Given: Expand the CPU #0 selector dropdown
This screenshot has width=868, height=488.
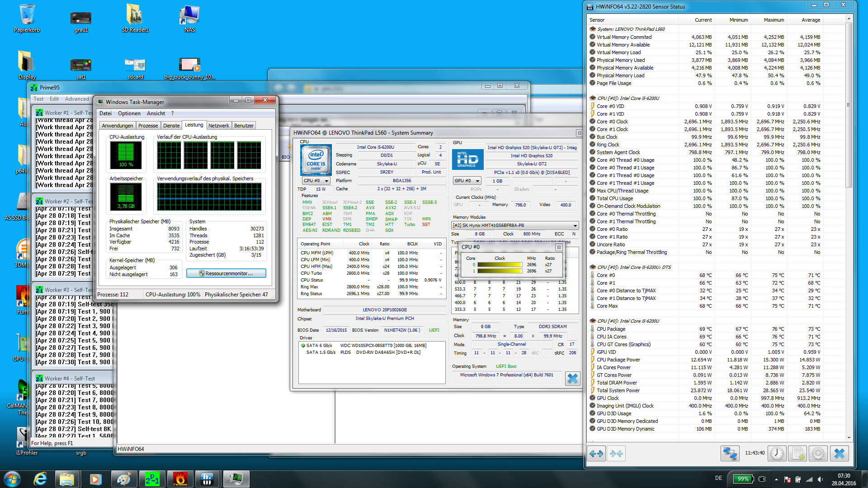Looking at the screenshot, I should pyautogui.click(x=316, y=181).
